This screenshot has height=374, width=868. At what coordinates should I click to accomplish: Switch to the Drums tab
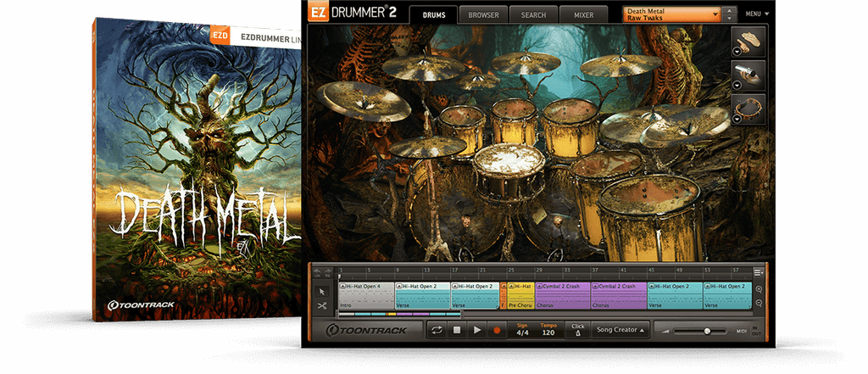[x=433, y=15]
